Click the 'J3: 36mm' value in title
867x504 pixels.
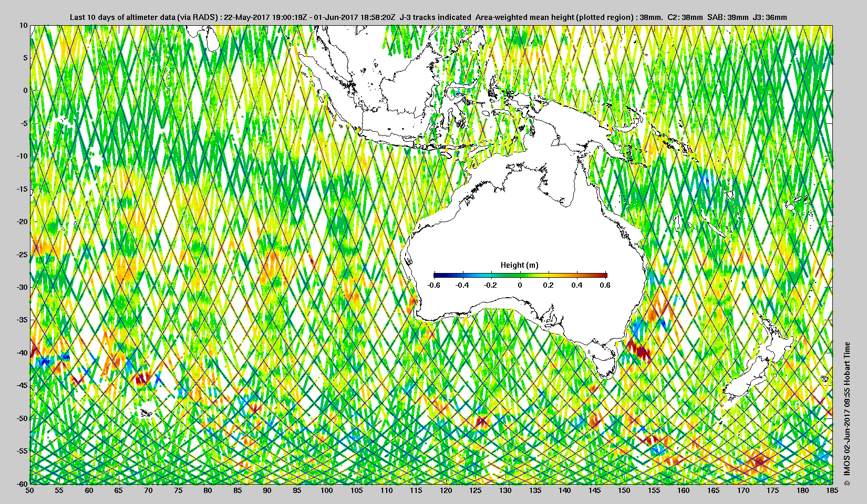[770, 17]
